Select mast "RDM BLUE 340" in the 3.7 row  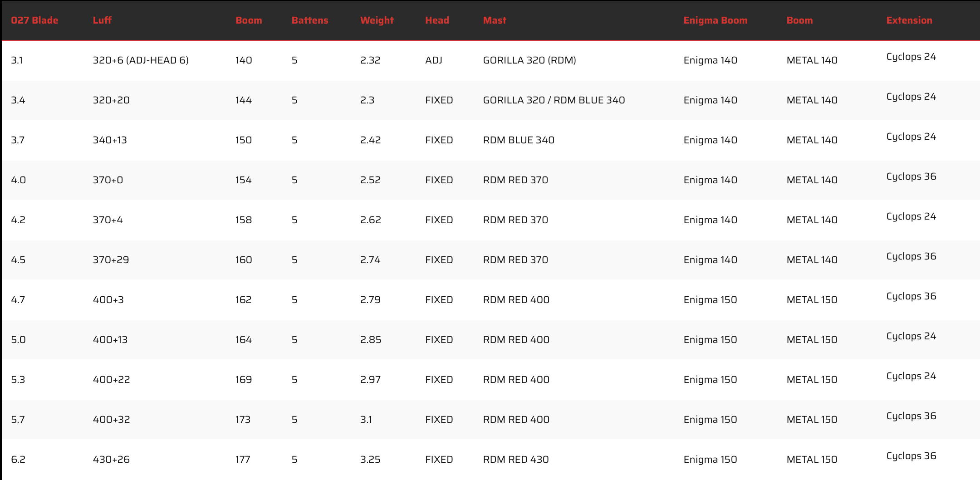[519, 140]
